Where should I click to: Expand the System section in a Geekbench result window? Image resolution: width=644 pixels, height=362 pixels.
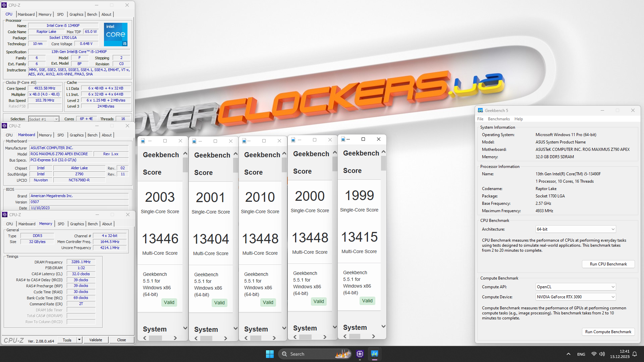point(185,329)
